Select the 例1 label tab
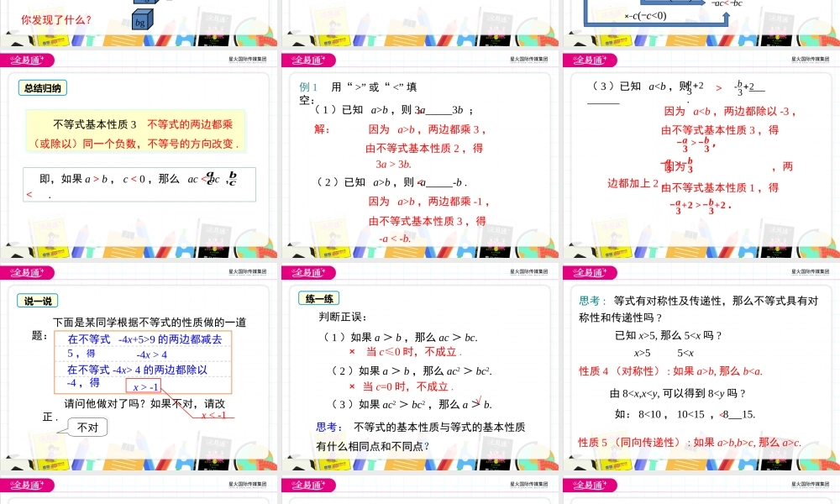The image size is (840, 504). 307,87
